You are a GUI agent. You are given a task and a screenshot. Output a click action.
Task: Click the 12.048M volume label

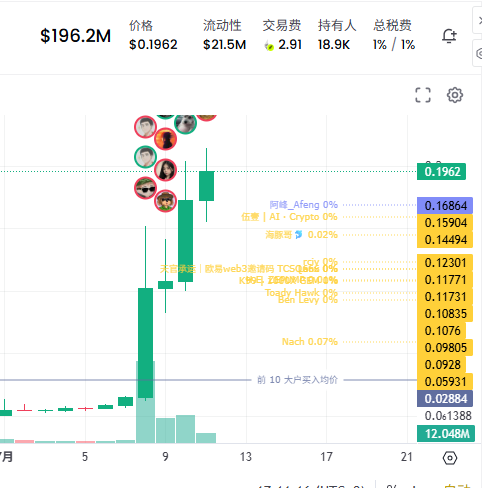(x=446, y=434)
